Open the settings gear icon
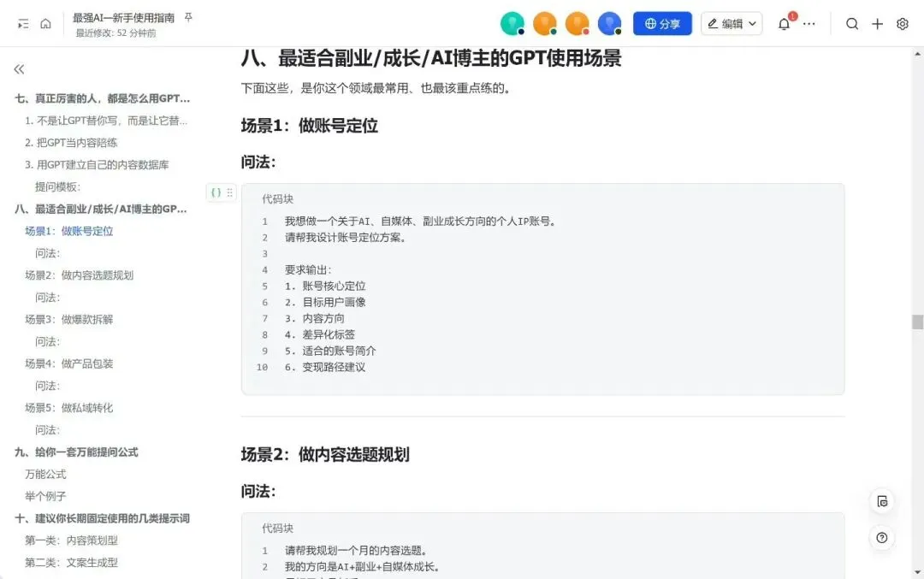The height and width of the screenshot is (579, 924). 902,24
